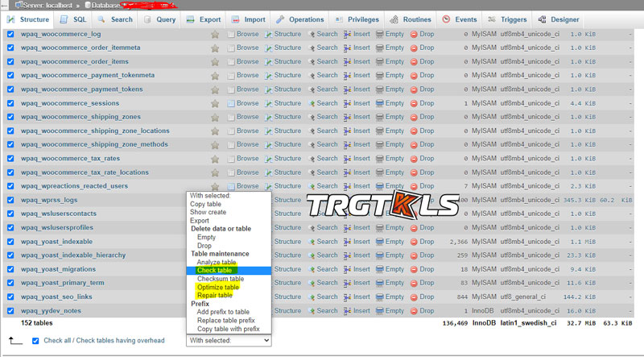The height and width of the screenshot is (357, 644).
Task: Choose Repair table option in list
Action: pyautogui.click(x=215, y=296)
